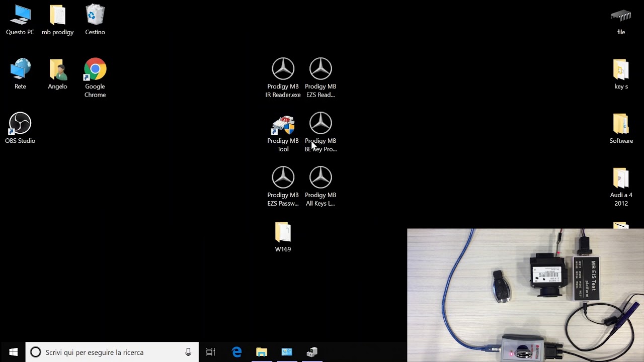Open the Software folder

coord(621,129)
